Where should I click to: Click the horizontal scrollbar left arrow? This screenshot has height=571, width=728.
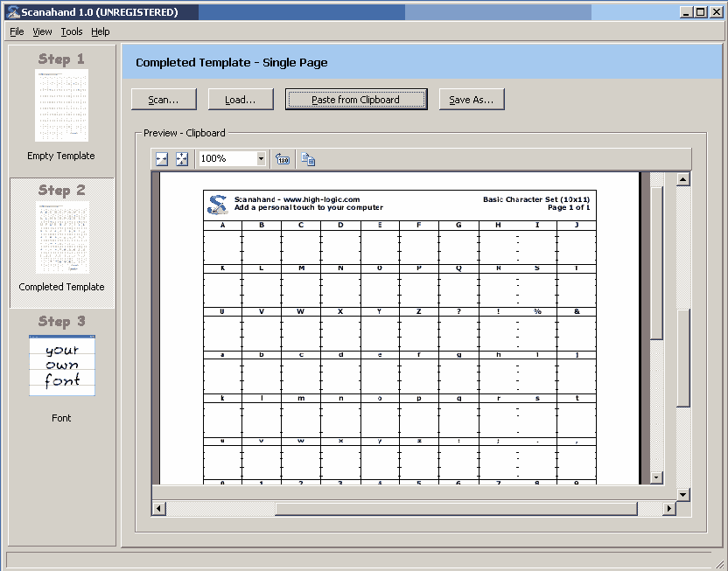point(158,508)
